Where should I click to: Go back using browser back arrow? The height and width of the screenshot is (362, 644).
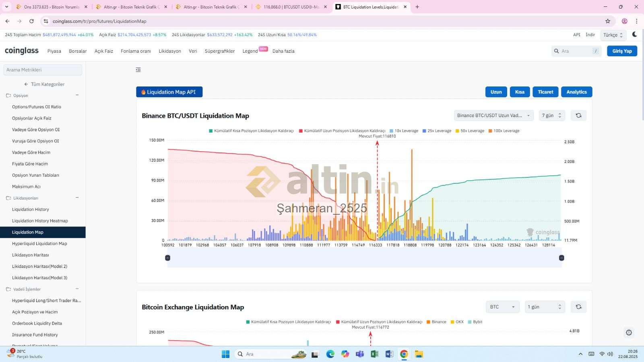[x=8, y=21]
